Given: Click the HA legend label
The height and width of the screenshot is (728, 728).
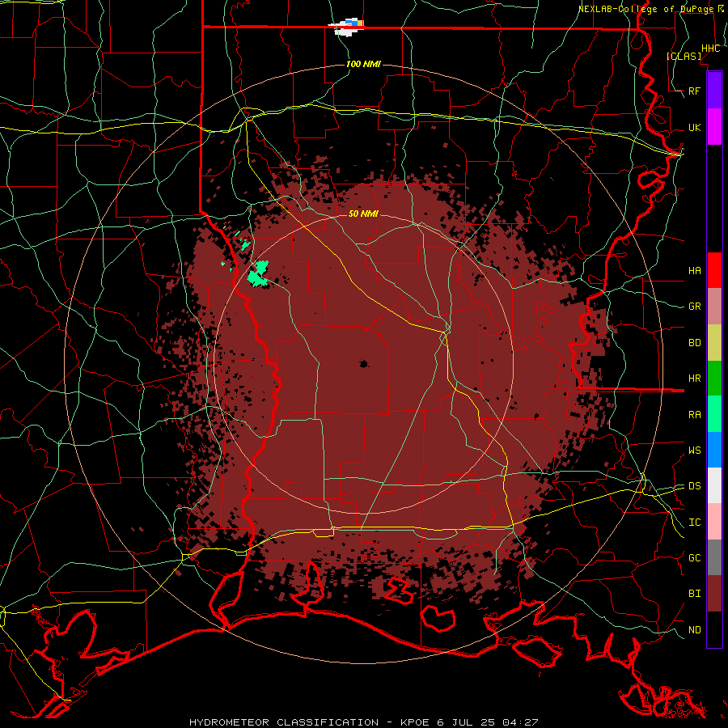Looking at the screenshot, I should click(694, 270).
